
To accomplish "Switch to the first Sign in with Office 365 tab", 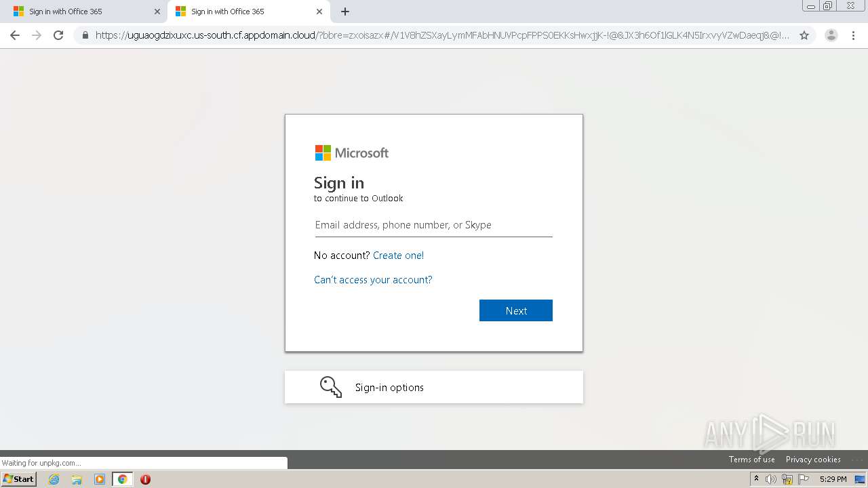I will 84,12.
